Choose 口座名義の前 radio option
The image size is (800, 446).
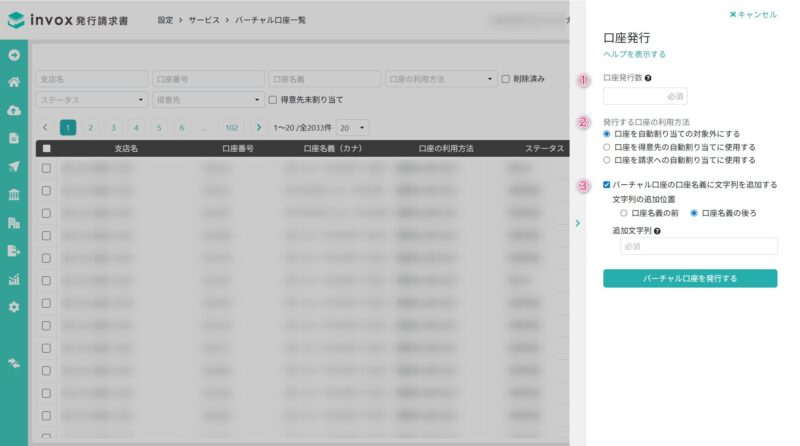pyautogui.click(x=623, y=213)
